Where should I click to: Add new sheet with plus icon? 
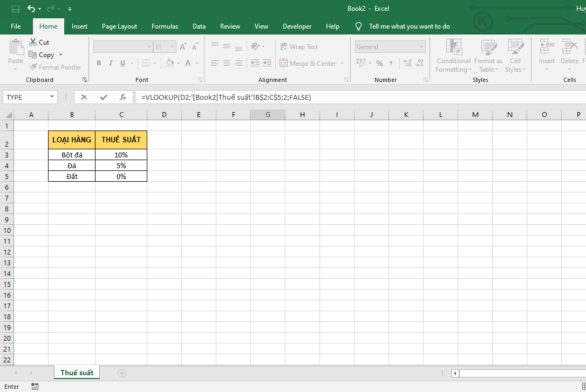[122, 373]
